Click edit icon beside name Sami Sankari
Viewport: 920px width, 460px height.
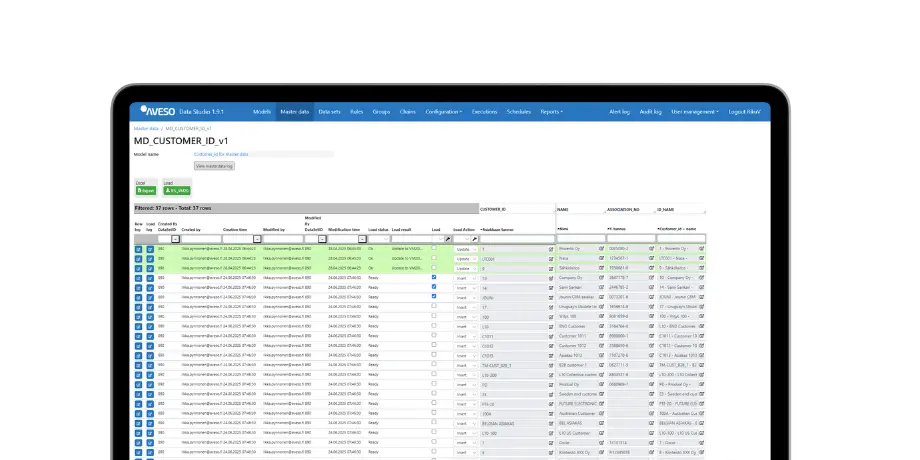coord(601,288)
